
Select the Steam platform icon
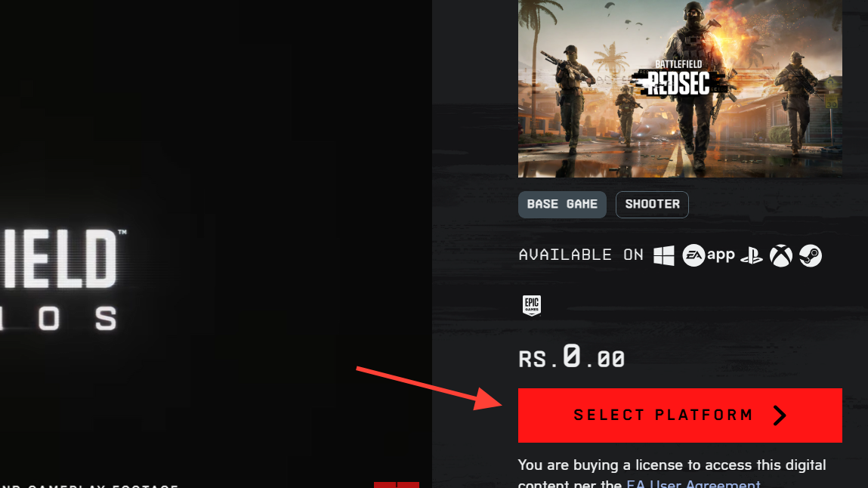[x=811, y=255]
